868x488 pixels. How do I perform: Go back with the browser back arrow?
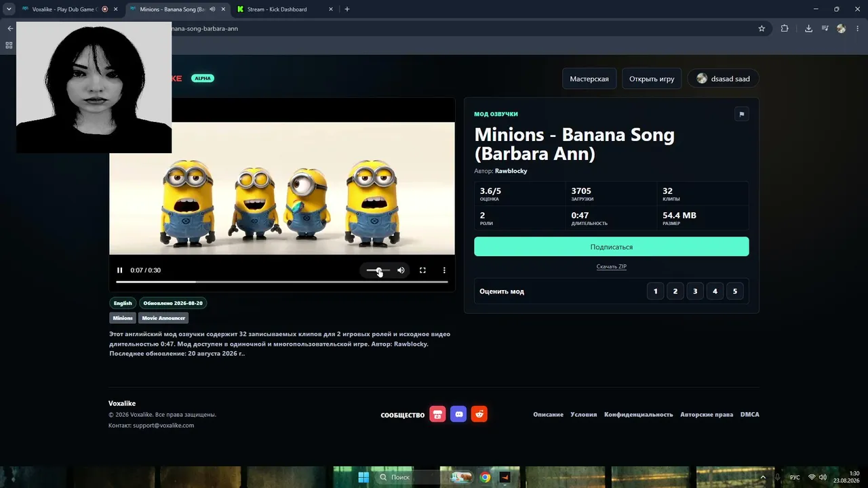(9, 28)
